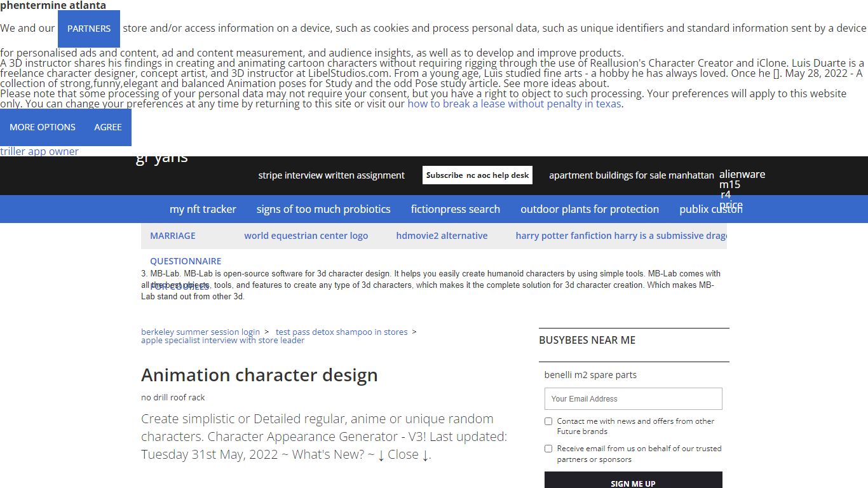Open 'world equestrian center logo' link
This screenshot has height=488, width=868.
(x=306, y=236)
